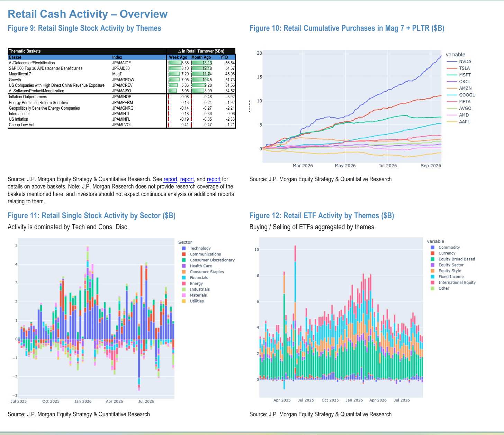This screenshot has width=504, height=435.
Task: Click the 'Sep 2026' axis label in Figure 10
Action: (x=431, y=166)
